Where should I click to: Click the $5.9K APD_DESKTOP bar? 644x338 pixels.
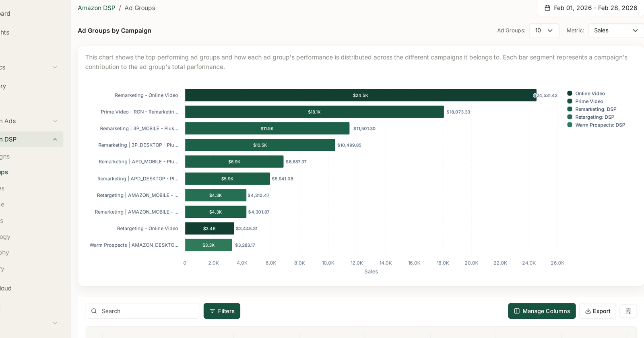(227, 179)
